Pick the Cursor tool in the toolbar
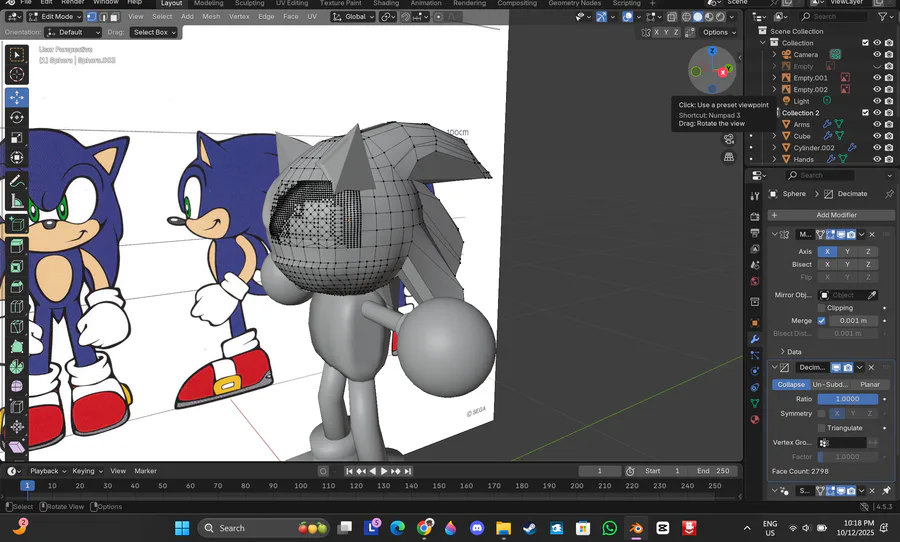The width and height of the screenshot is (900, 542). pos(17,75)
